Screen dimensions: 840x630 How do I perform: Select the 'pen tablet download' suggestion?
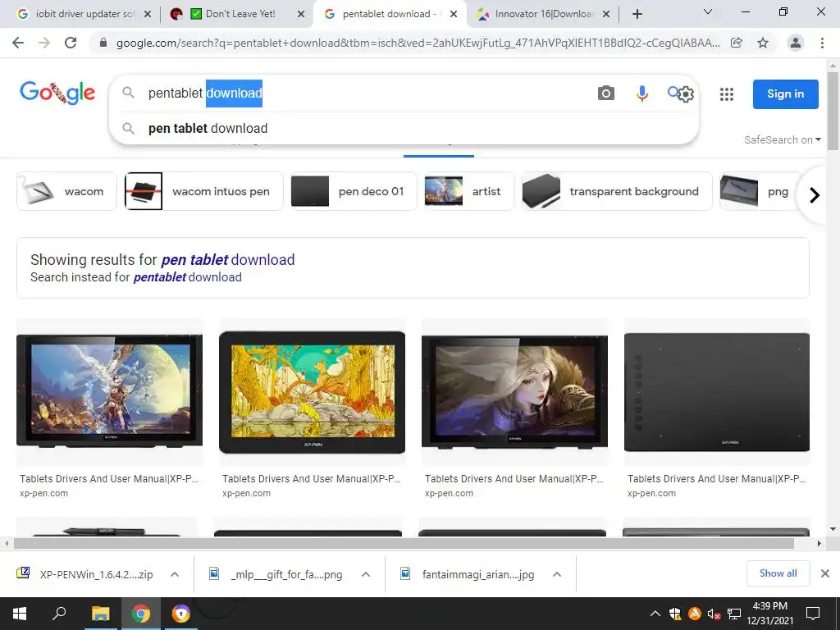(x=208, y=129)
